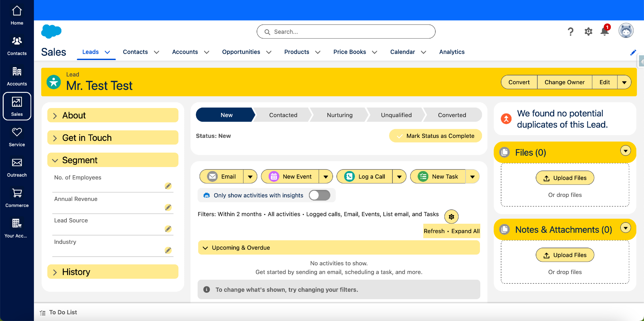The width and height of the screenshot is (644, 321).
Task: Click the Expand All link
Action: tap(465, 231)
